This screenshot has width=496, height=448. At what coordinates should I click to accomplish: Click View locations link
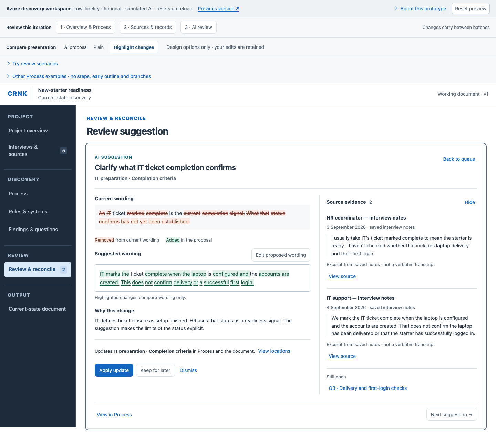274,351
